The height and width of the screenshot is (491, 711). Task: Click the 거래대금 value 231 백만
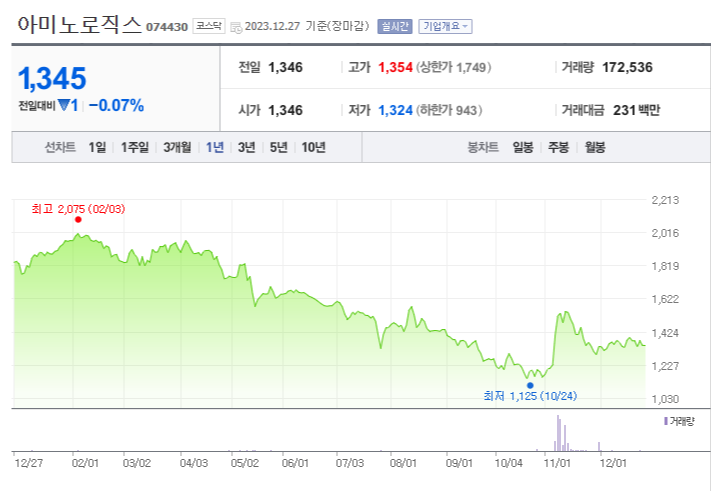(x=636, y=110)
